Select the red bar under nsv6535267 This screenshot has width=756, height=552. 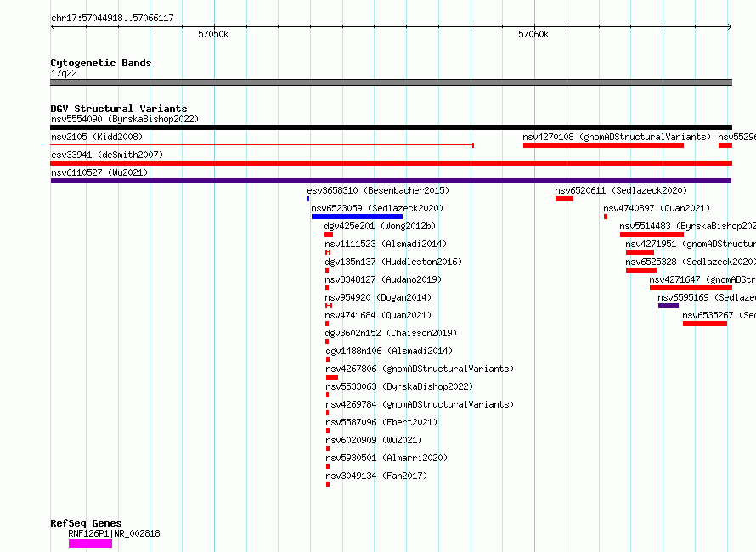coord(705,324)
